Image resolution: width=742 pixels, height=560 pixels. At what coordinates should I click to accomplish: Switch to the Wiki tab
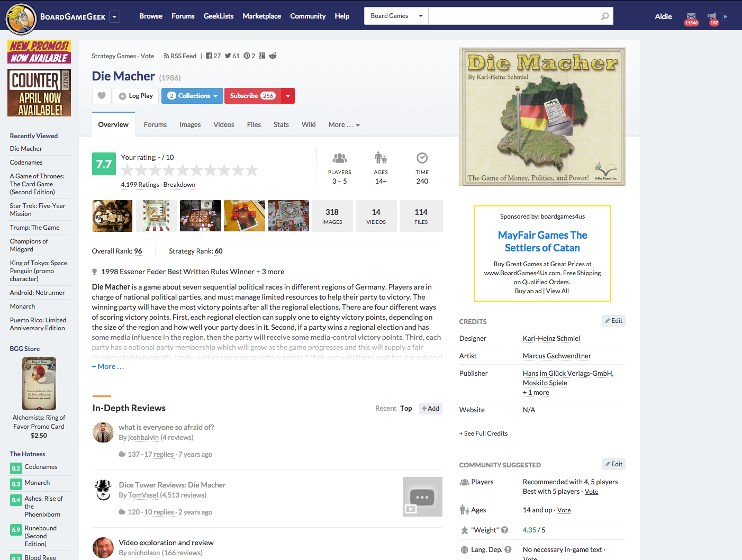(x=309, y=125)
